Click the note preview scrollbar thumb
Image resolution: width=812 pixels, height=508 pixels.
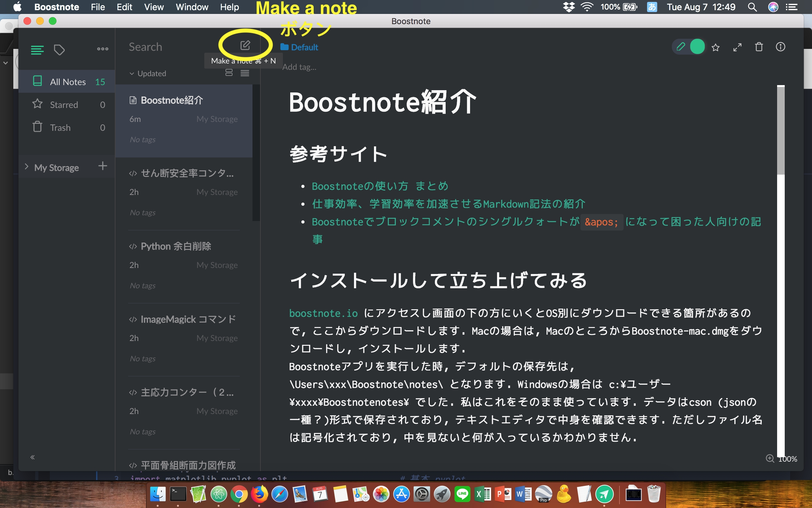coord(781,130)
